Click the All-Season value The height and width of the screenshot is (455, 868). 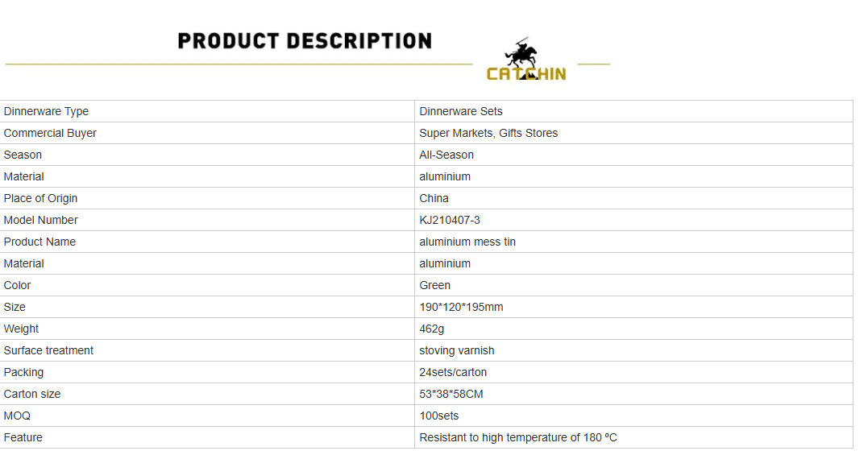(x=446, y=155)
